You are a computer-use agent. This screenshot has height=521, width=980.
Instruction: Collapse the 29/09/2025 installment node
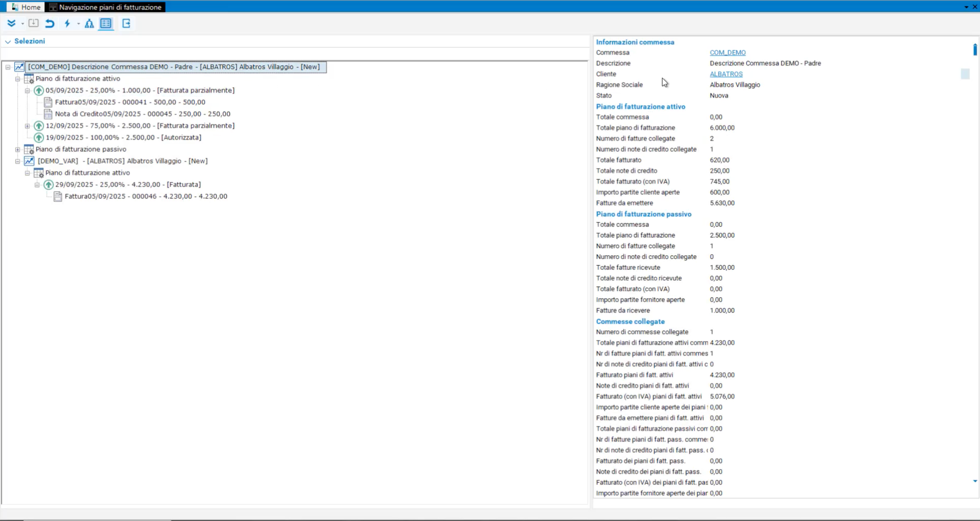37,185
